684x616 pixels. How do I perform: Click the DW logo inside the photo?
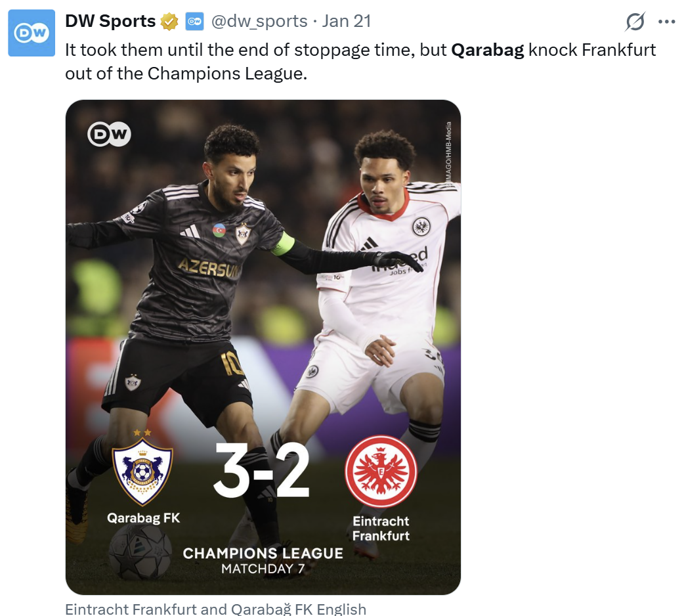(109, 134)
